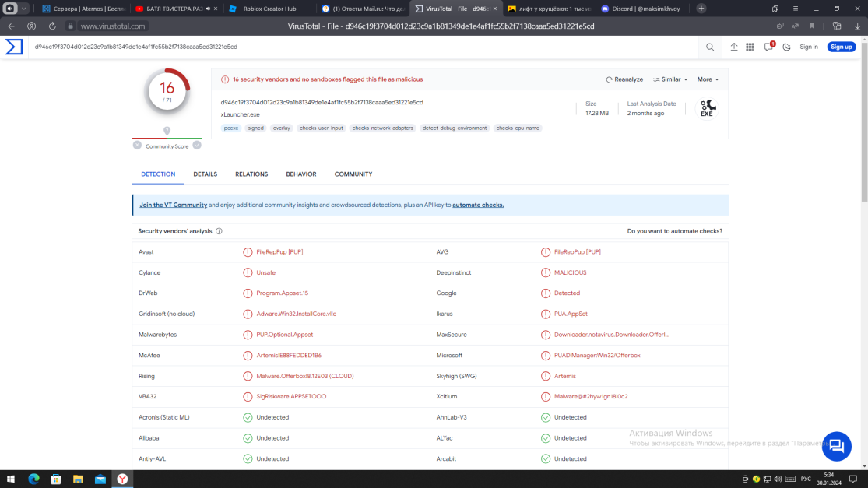Expand the Similar dropdown

pyautogui.click(x=670, y=79)
